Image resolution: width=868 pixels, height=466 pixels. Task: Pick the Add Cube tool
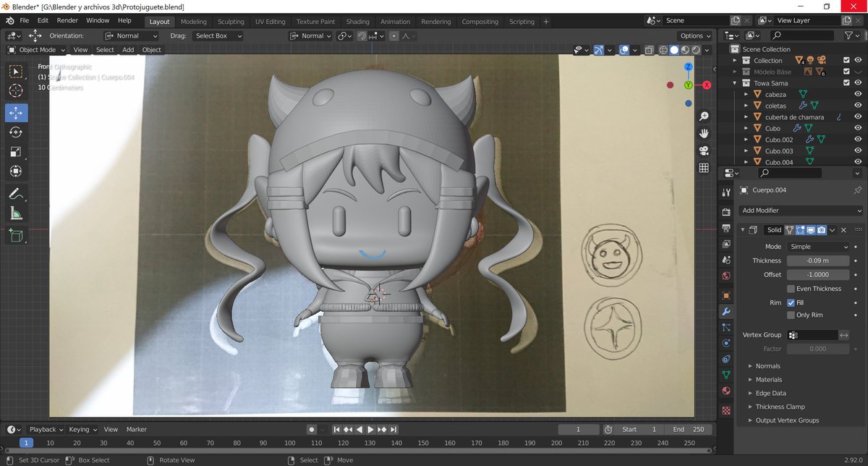point(16,235)
